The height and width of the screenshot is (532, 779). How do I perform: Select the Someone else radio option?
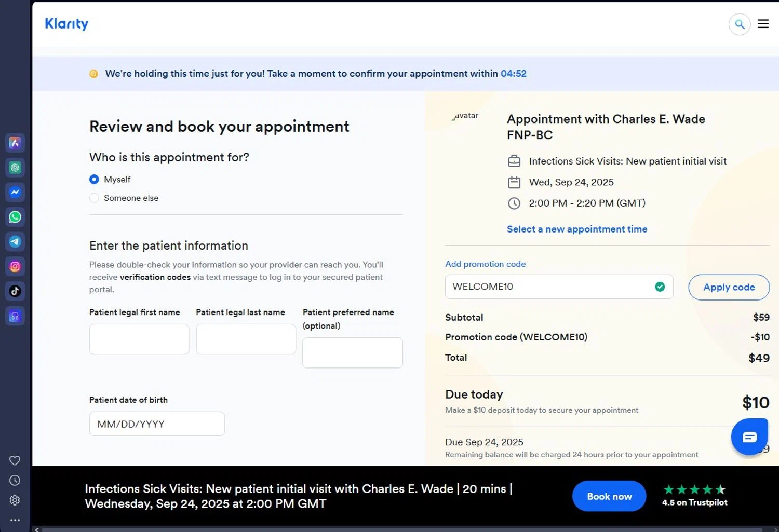[94, 198]
